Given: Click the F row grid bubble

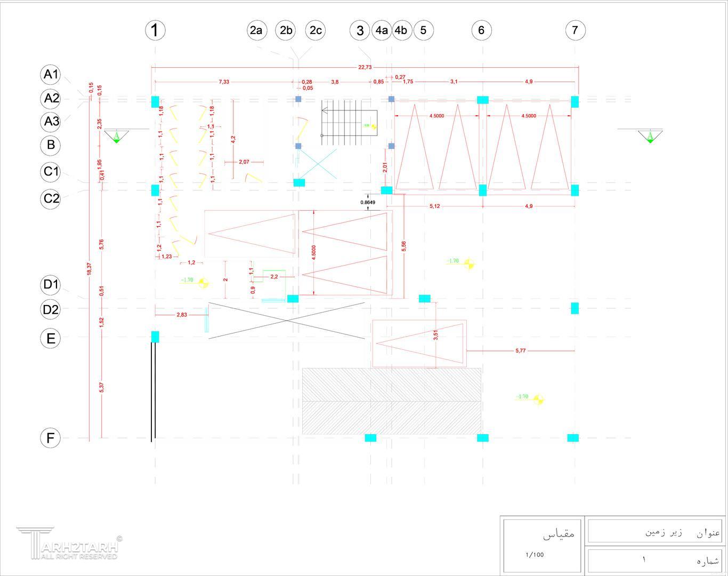Looking at the screenshot, I should [51, 438].
